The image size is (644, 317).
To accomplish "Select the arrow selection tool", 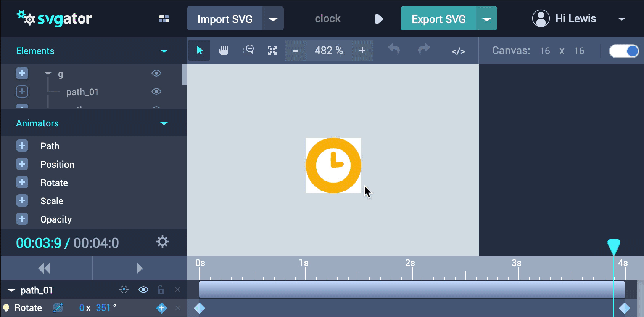I will tap(199, 50).
